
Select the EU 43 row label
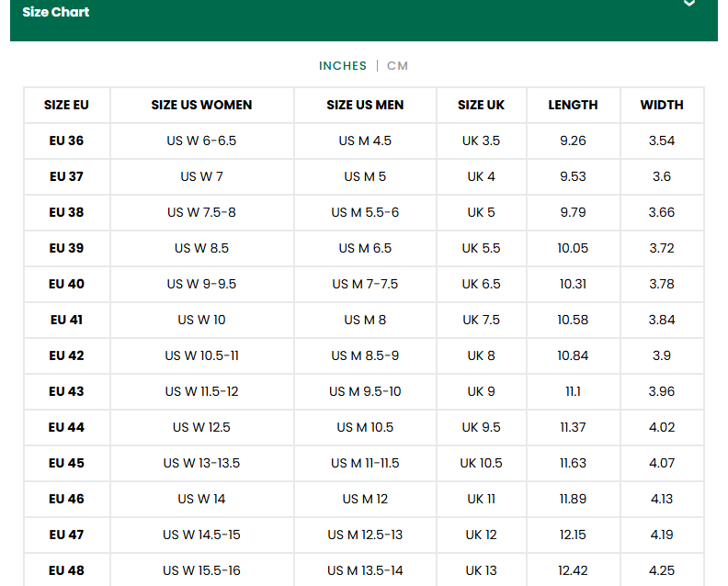click(x=66, y=391)
